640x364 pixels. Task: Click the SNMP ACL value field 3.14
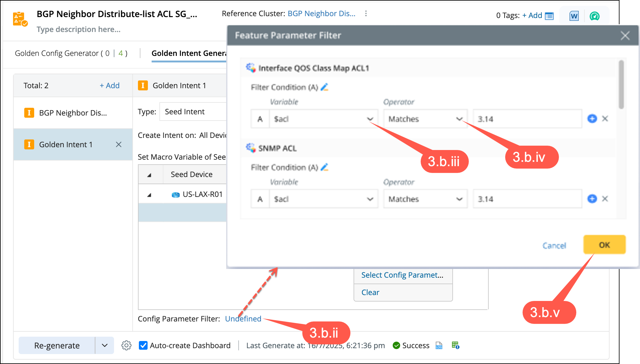(x=527, y=199)
